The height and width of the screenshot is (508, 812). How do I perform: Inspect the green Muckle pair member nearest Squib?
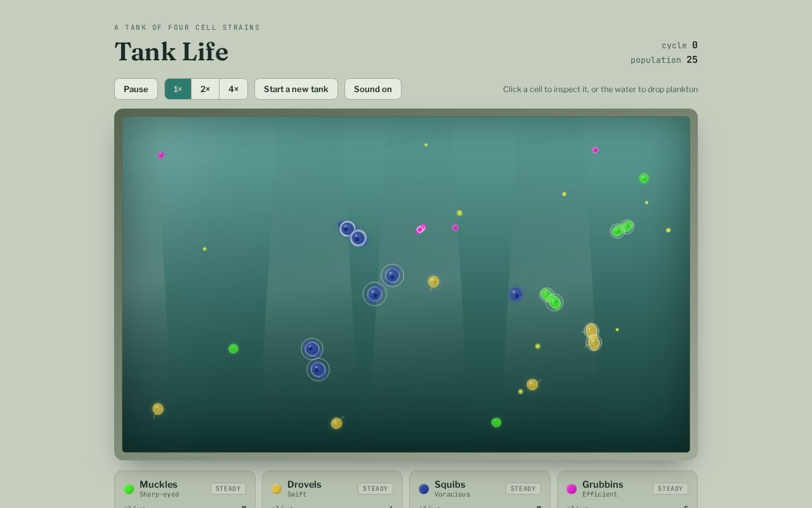[x=546, y=295]
